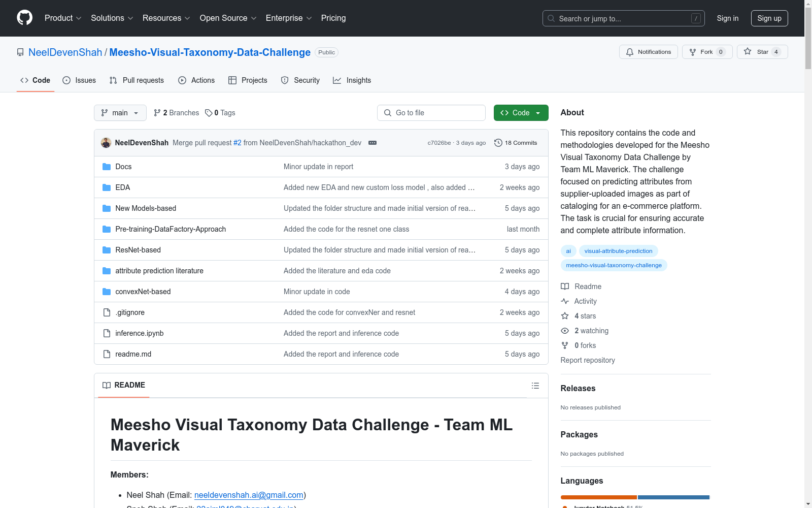812x508 pixels.
Task: Click the repository icon beside owner name
Action: (20, 52)
